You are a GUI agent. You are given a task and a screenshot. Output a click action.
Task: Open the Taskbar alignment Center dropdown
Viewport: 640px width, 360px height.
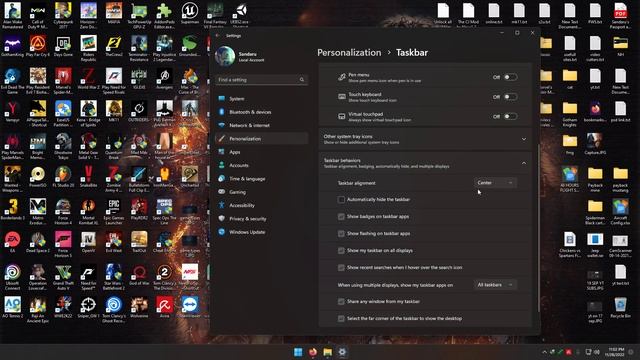coord(495,183)
